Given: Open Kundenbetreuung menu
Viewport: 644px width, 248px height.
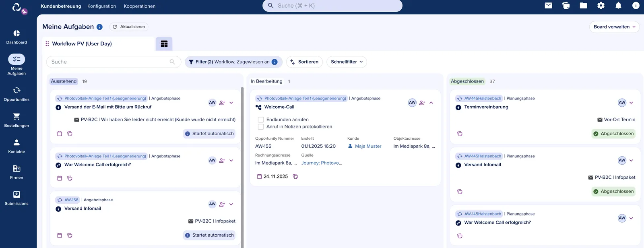Looking at the screenshot, I should coord(61,6).
